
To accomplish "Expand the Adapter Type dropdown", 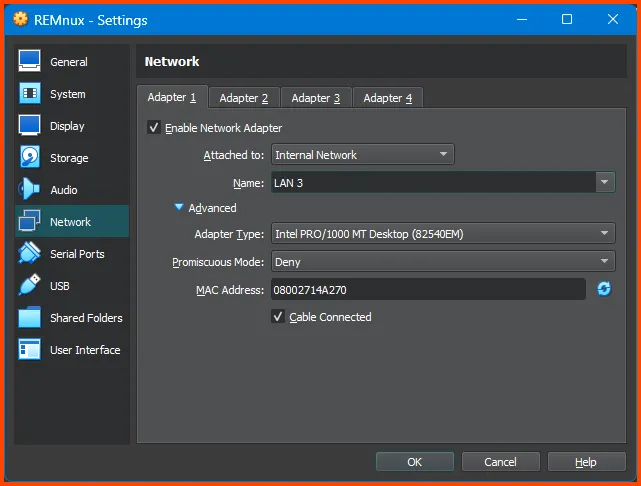I will click(x=443, y=234).
